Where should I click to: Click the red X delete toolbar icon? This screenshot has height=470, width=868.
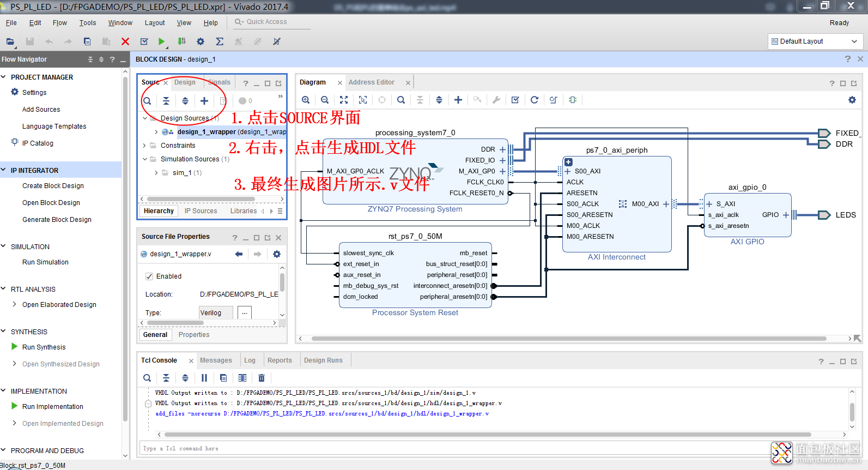(125, 41)
